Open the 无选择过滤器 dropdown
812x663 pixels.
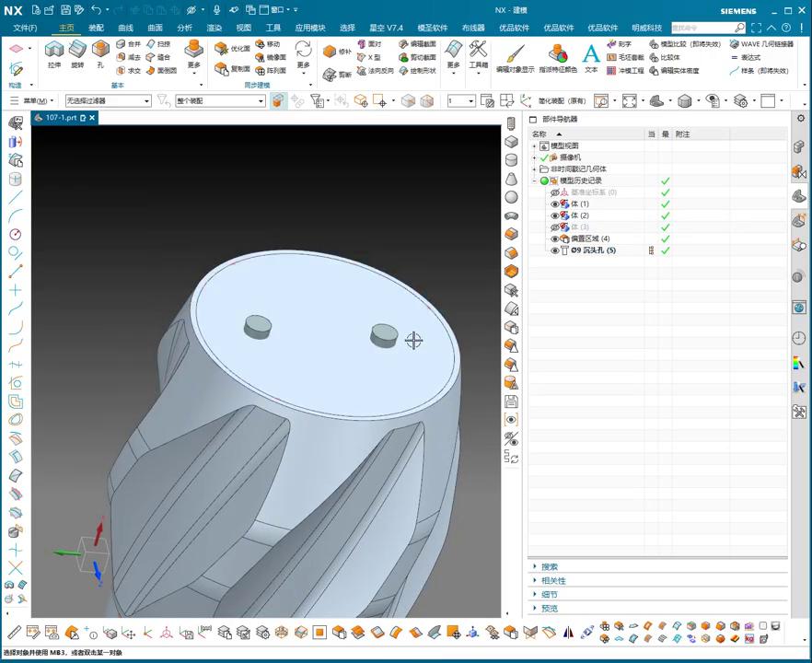[x=146, y=100]
